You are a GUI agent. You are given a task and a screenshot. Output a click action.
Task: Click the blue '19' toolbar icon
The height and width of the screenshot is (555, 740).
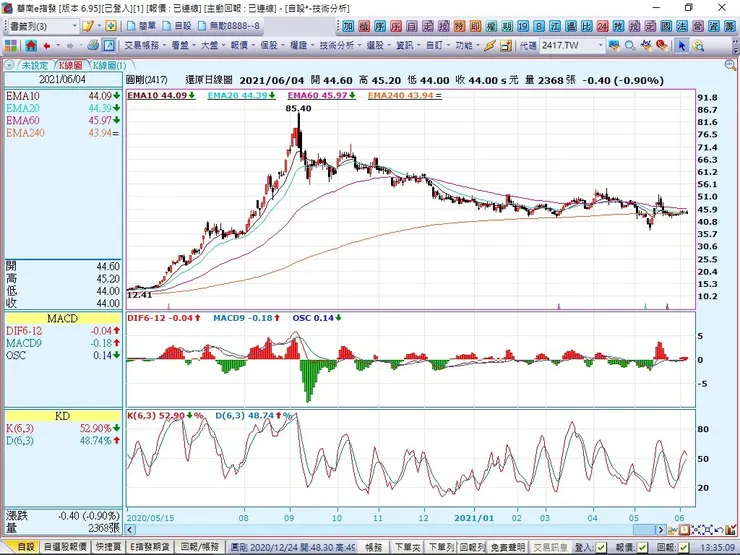(x=522, y=26)
